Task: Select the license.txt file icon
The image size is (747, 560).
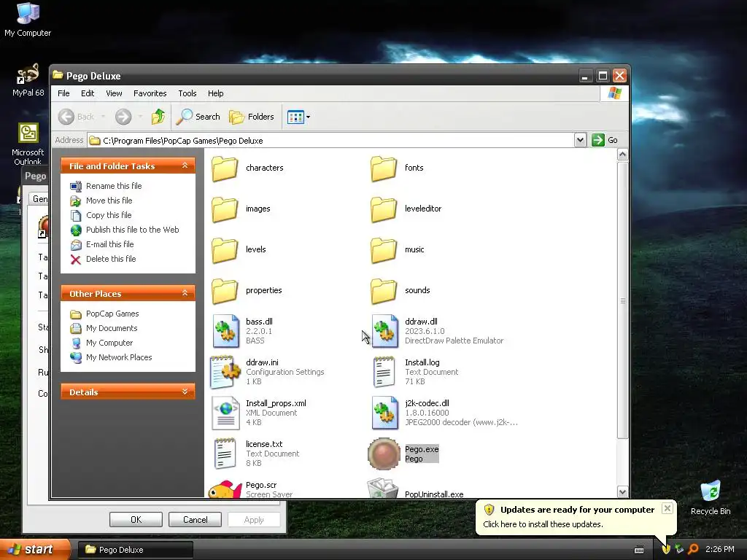Action: [x=225, y=454]
